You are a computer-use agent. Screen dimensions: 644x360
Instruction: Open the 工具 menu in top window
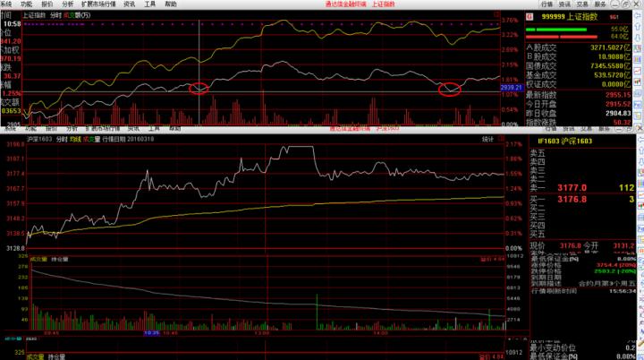pos(150,4)
